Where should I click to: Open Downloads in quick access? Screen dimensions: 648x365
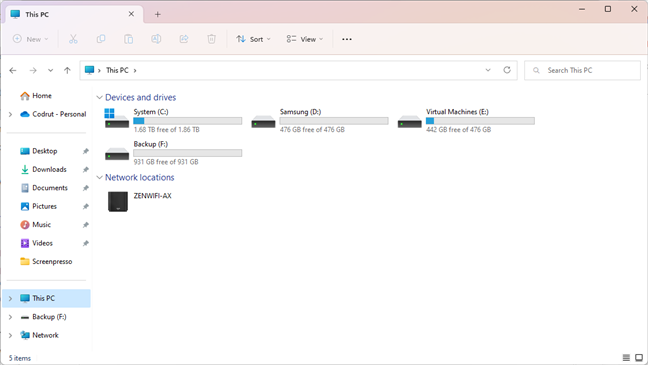click(49, 169)
